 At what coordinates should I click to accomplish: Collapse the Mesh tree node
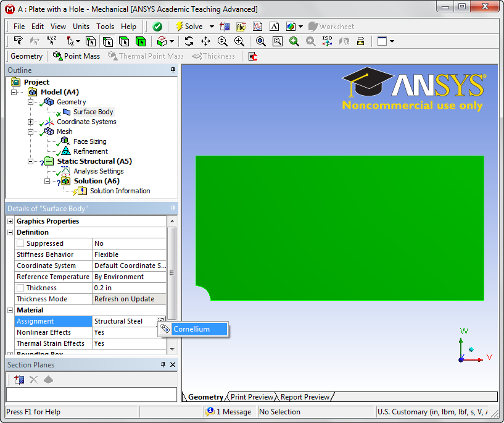tap(30, 132)
